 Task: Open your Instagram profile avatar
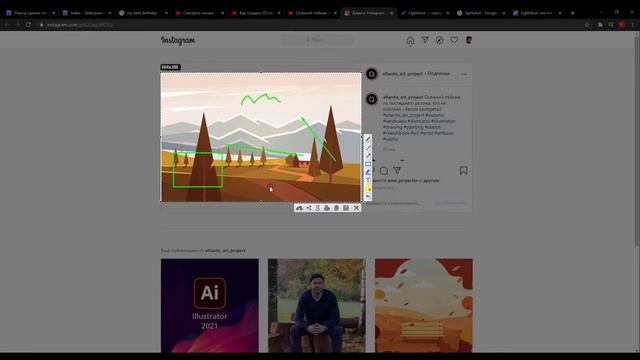coord(469,40)
